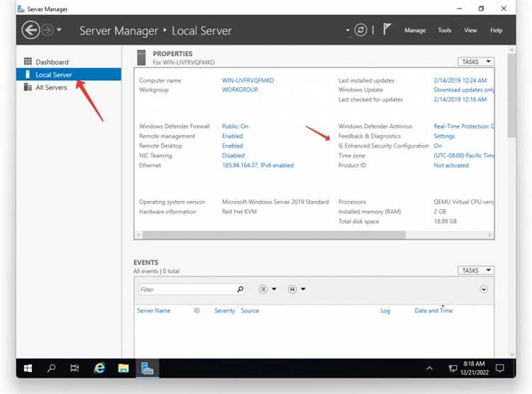The width and height of the screenshot is (532, 394).
Task: Select Local Server in the sidebar
Action: pyautogui.click(x=69, y=75)
